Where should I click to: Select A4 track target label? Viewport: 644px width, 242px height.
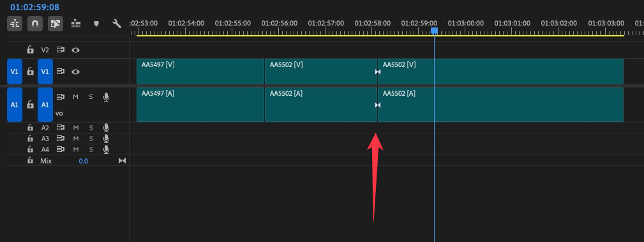point(45,149)
